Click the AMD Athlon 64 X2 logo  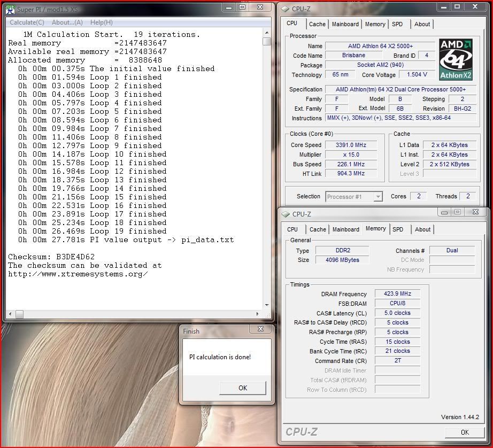click(456, 59)
